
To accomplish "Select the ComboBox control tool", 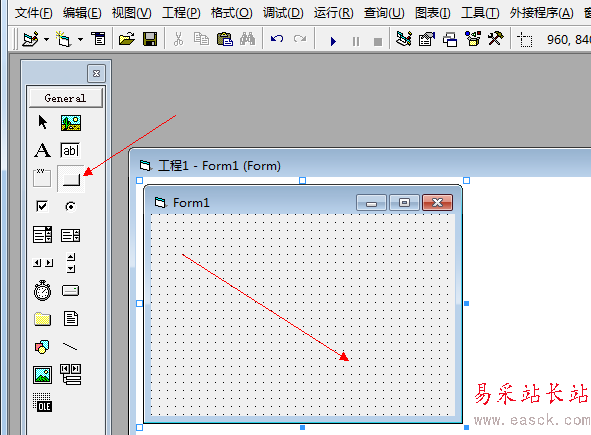I will click(x=42, y=234).
